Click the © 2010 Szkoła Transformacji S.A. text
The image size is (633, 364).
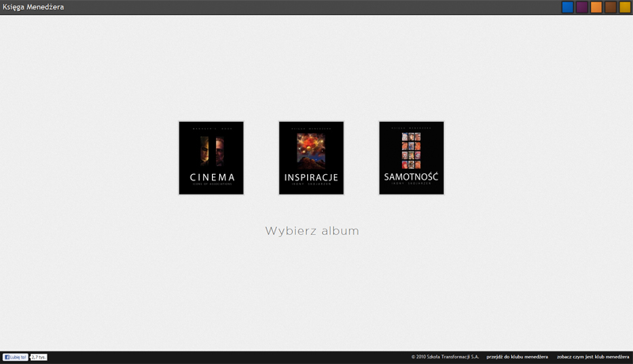[x=445, y=357]
